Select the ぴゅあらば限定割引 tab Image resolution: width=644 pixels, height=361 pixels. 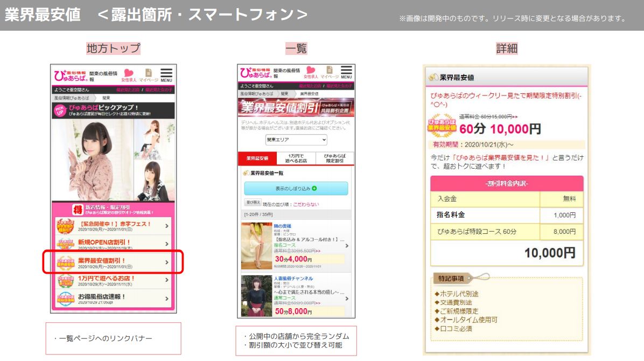pos(335,158)
